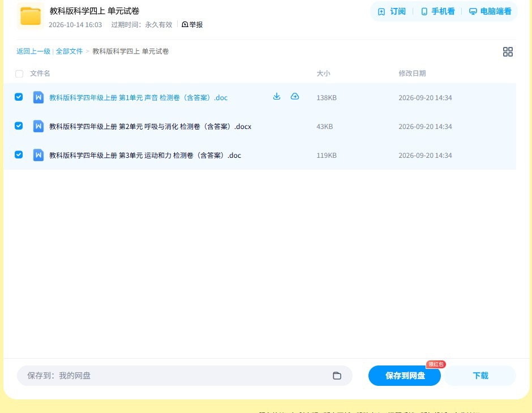Navigate to 全部文件 breadcrumb
The width and height of the screenshot is (532, 413).
69,51
